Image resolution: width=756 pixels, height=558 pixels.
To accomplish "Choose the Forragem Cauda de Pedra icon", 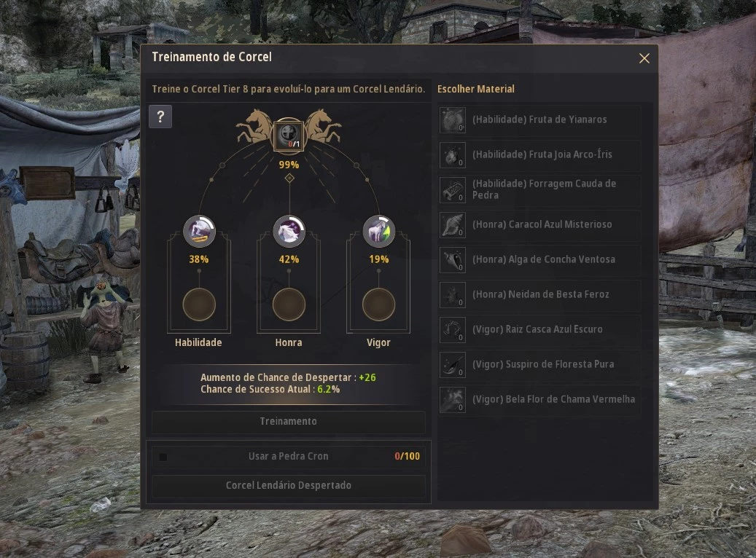I will pyautogui.click(x=452, y=190).
